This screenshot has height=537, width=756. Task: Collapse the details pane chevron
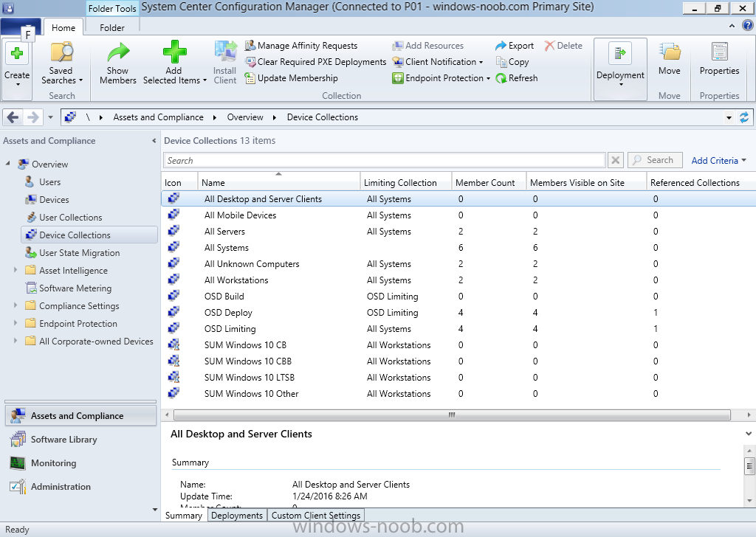click(x=749, y=434)
